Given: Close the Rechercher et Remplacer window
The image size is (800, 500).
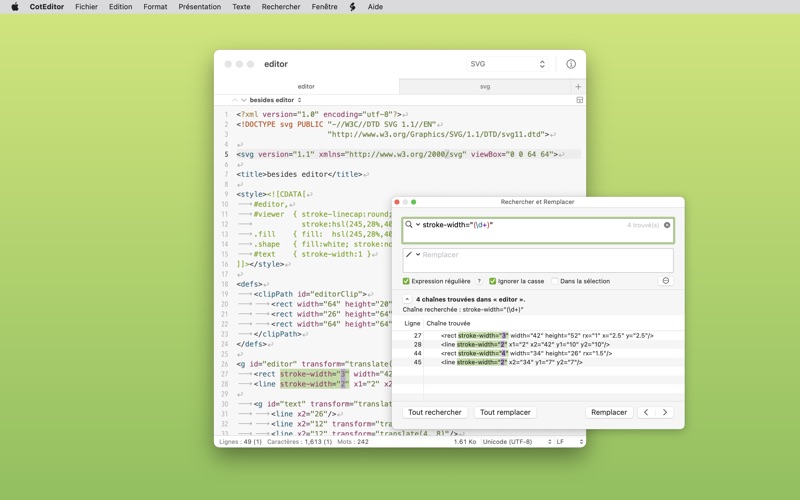Looking at the screenshot, I should coord(397,202).
